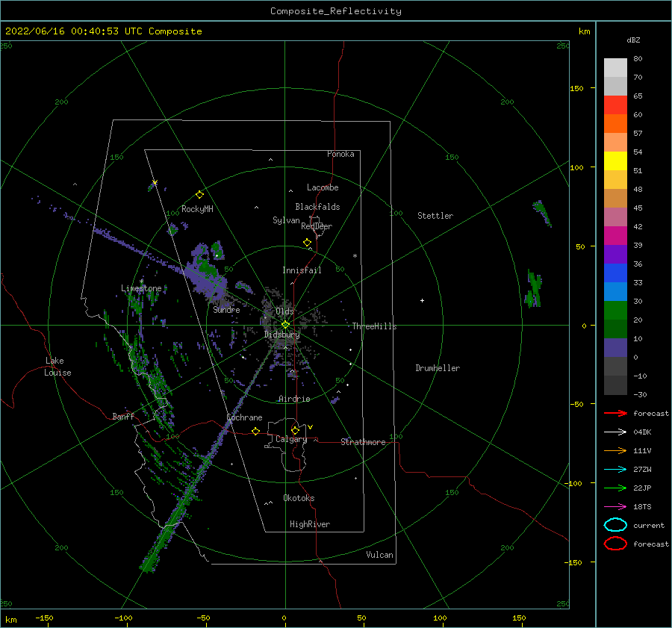Select the orange 57-60 dBZ swatch
This screenshot has width=672, height=628.
point(615,124)
